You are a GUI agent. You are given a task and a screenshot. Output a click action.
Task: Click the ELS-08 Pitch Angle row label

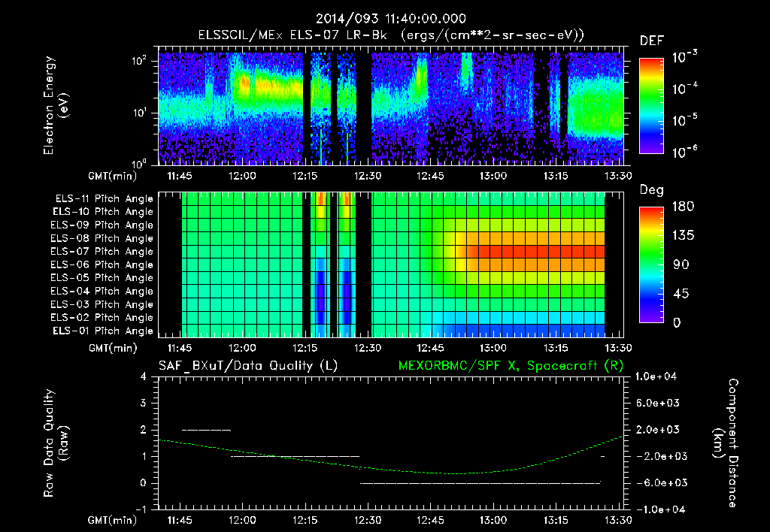coord(102,238)
